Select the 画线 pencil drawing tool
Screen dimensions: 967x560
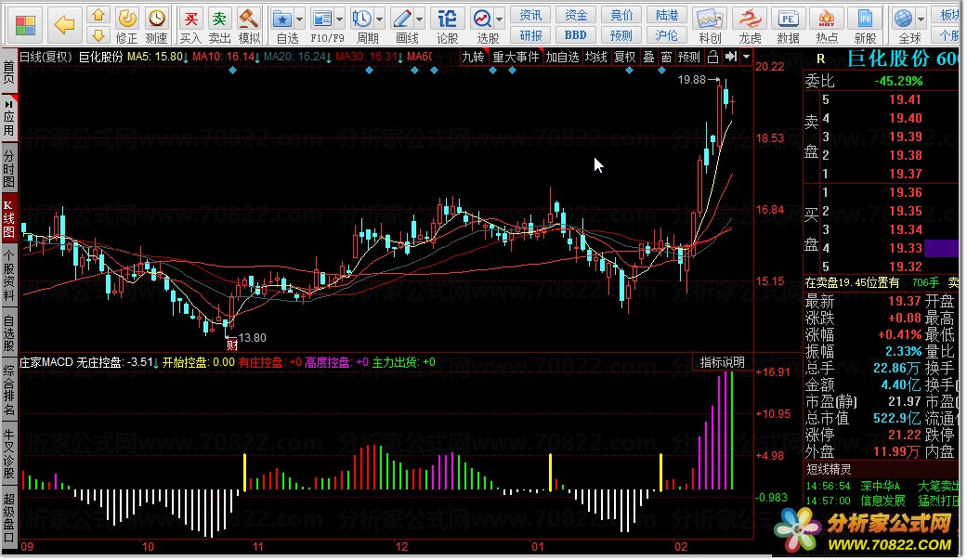[402, 20]
